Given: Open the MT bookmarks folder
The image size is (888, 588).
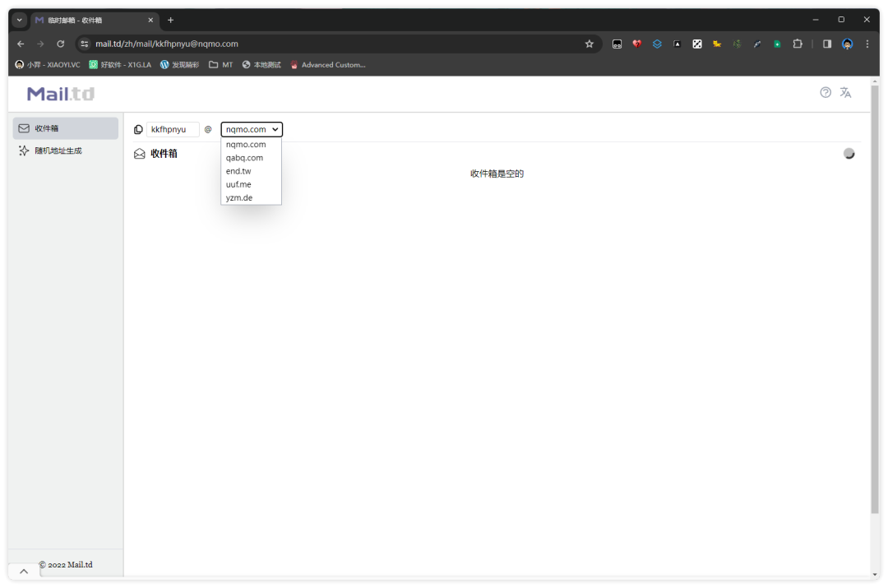Looking at the screenshot, I should [x=221, y=65].
